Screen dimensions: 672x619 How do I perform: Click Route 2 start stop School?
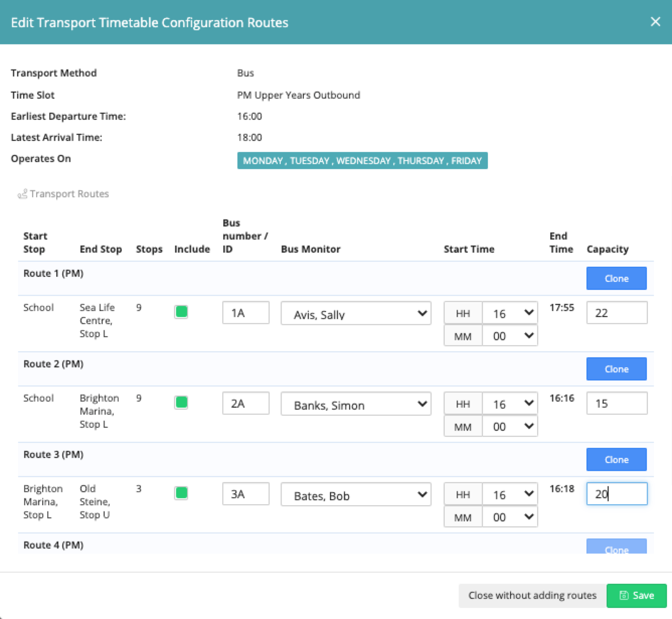(x=38, y=398)
